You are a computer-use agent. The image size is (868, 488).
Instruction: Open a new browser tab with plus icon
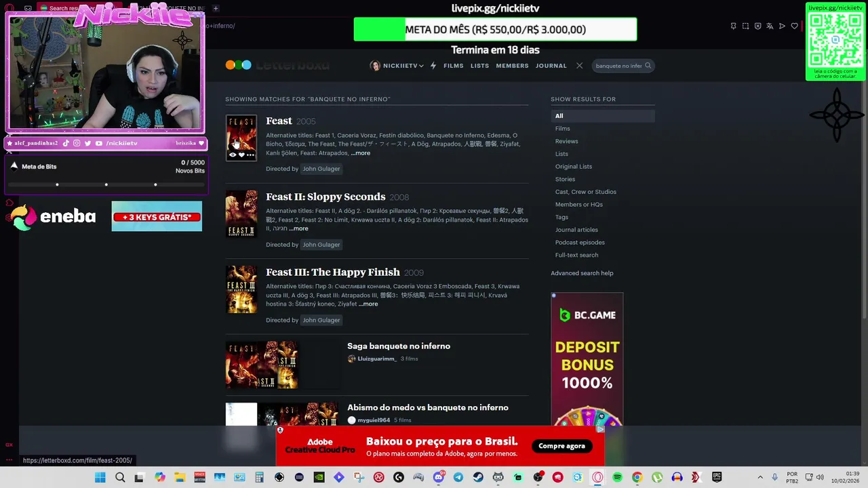[216, 8]
